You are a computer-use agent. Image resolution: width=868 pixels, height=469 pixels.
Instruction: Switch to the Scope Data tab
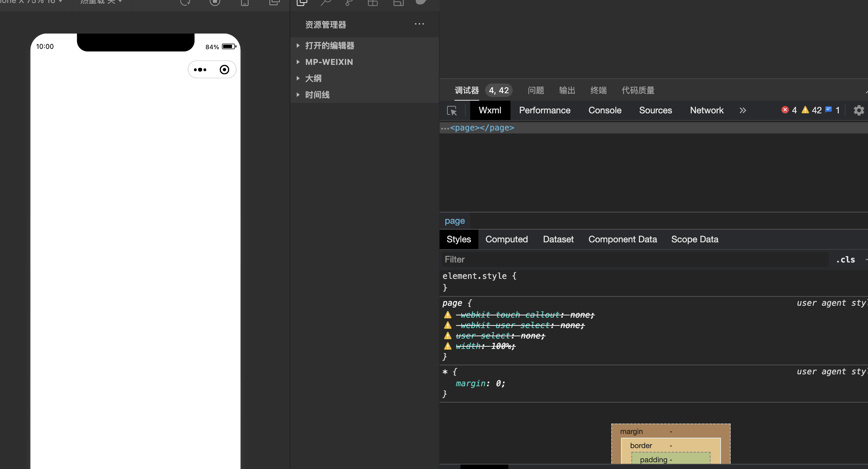[694, 239]
